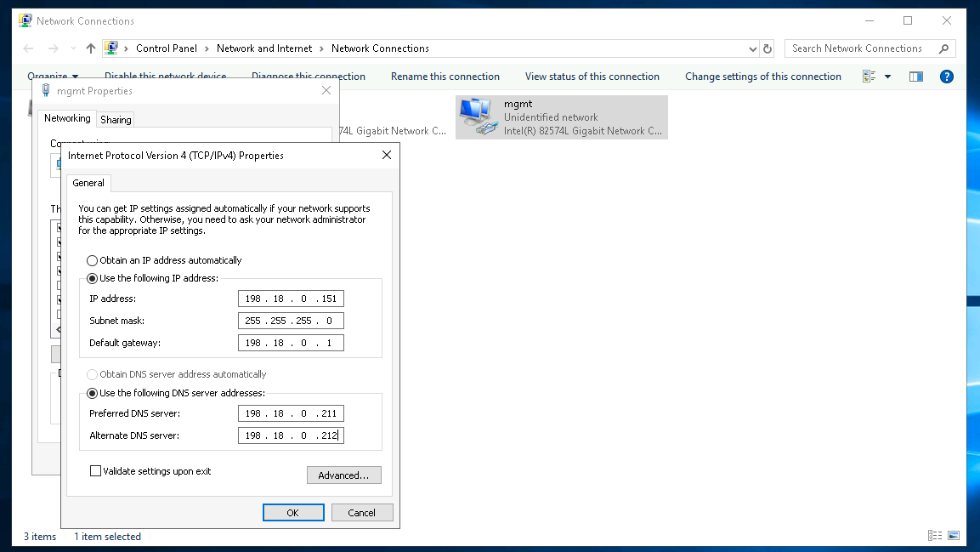Expand the Control Panel breadcrumb chevron

pos(127,48)
